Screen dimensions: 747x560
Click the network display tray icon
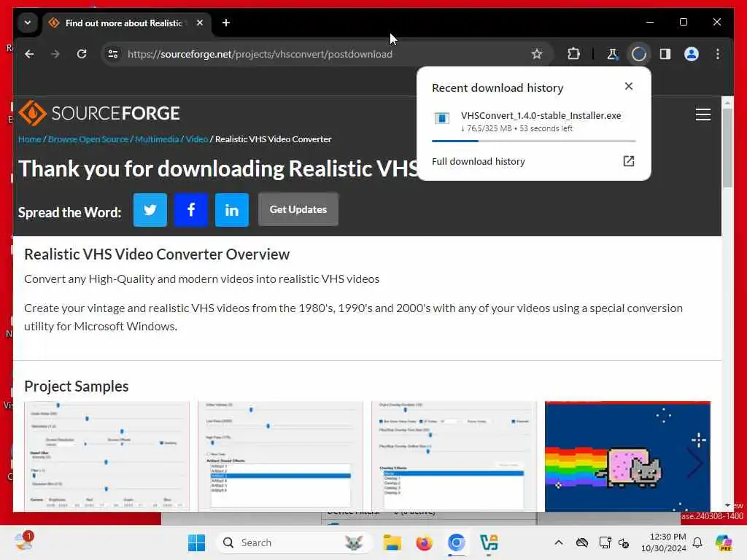click(x=605, y=542)
